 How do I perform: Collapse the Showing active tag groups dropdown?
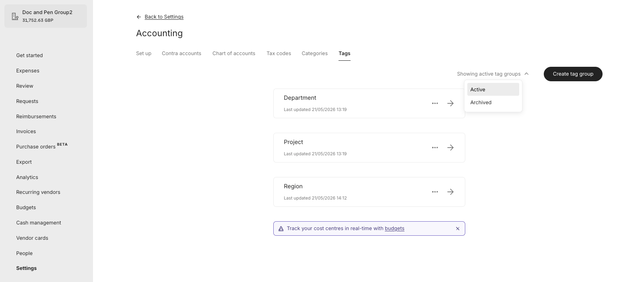click(493, 74)
